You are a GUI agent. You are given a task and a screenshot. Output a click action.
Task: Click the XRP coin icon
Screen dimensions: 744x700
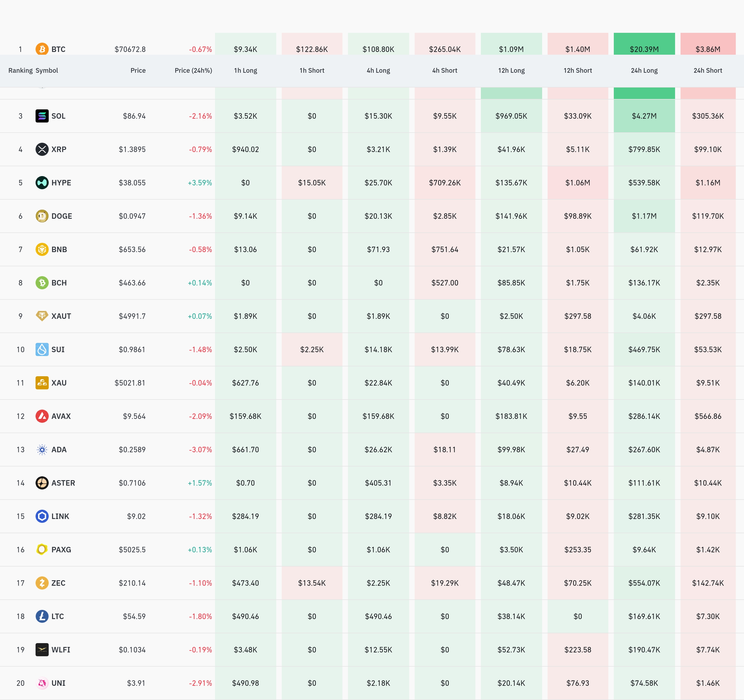(42, 149)
